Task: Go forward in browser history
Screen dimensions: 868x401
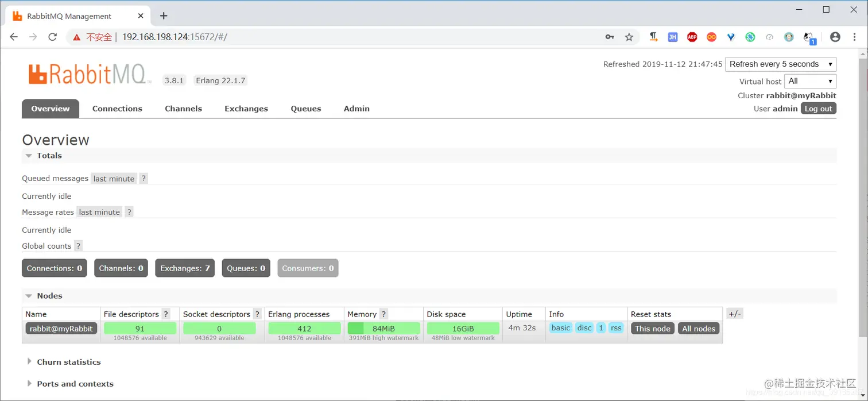Action: click(x=33, y=37)
